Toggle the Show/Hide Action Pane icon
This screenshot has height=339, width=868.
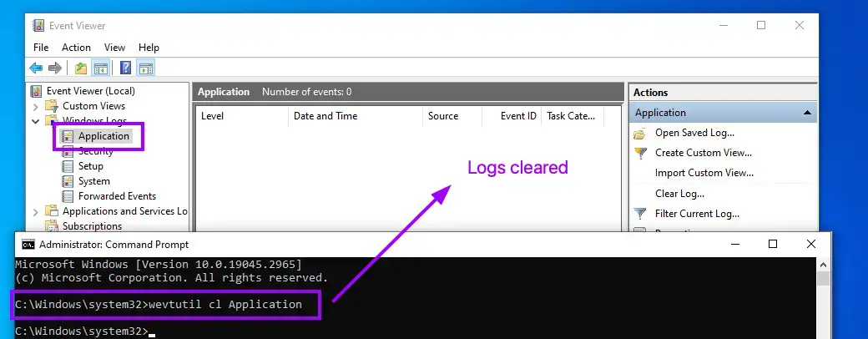pos(145,68)
